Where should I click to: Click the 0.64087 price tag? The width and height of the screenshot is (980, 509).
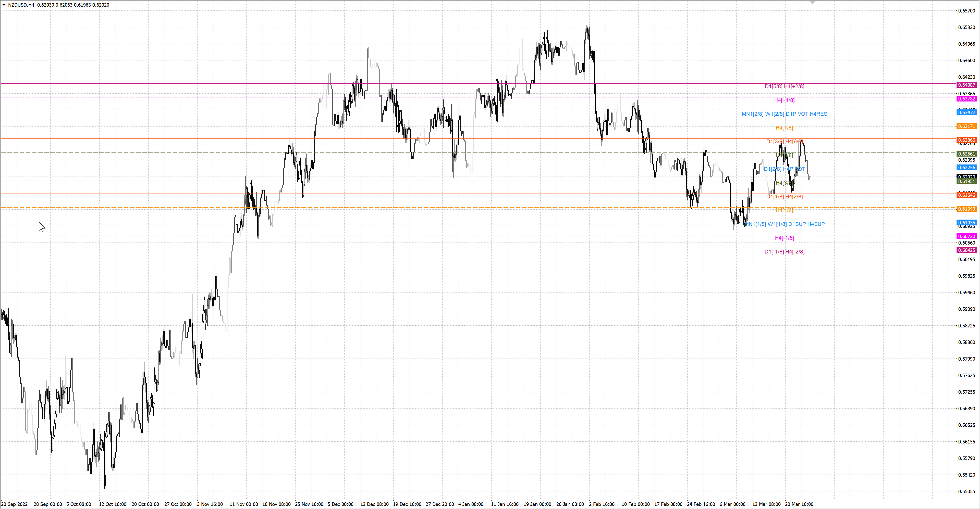coord(967,85)
